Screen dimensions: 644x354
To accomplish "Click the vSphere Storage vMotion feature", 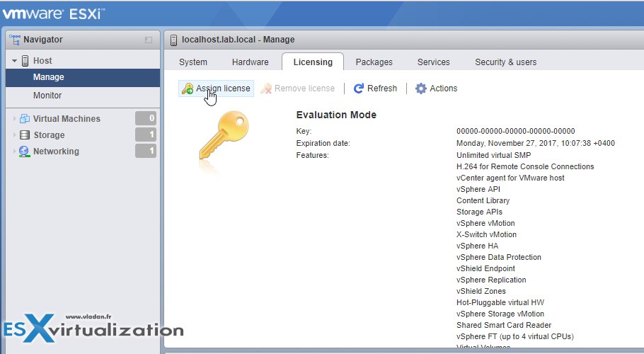I will coord(500,314).
